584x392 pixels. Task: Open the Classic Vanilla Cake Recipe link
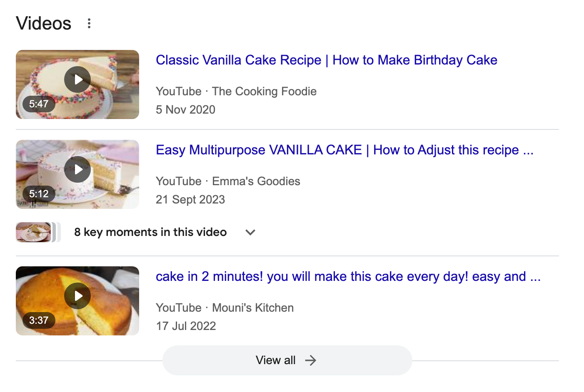(x=326, y=60)
